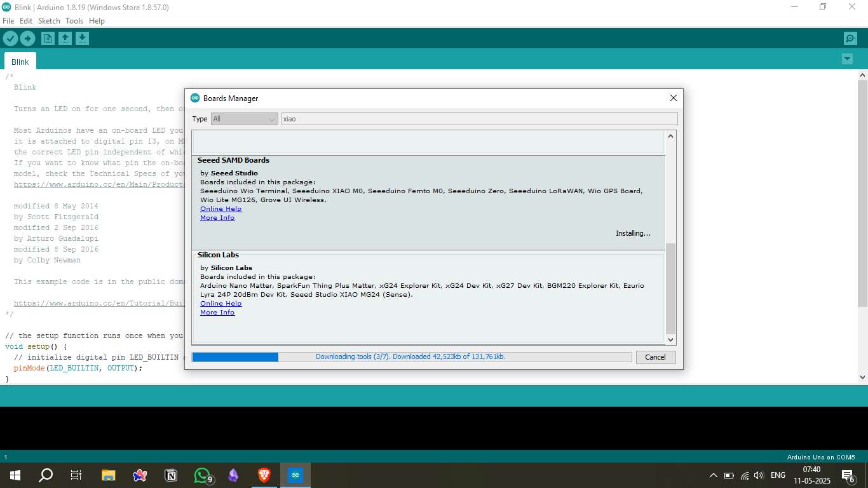Open the Tools menu
The image size is (868, 488).
74,21
